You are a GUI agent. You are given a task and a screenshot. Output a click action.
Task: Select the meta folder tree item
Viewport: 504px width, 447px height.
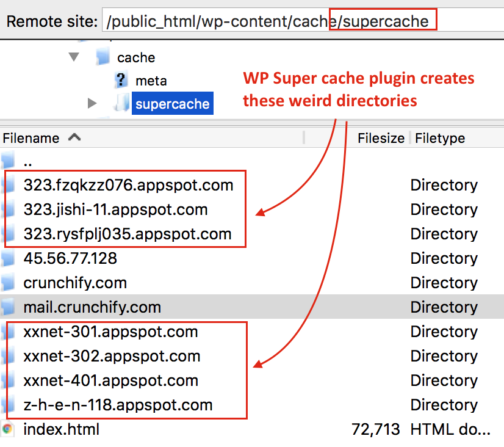pos(151,81)
